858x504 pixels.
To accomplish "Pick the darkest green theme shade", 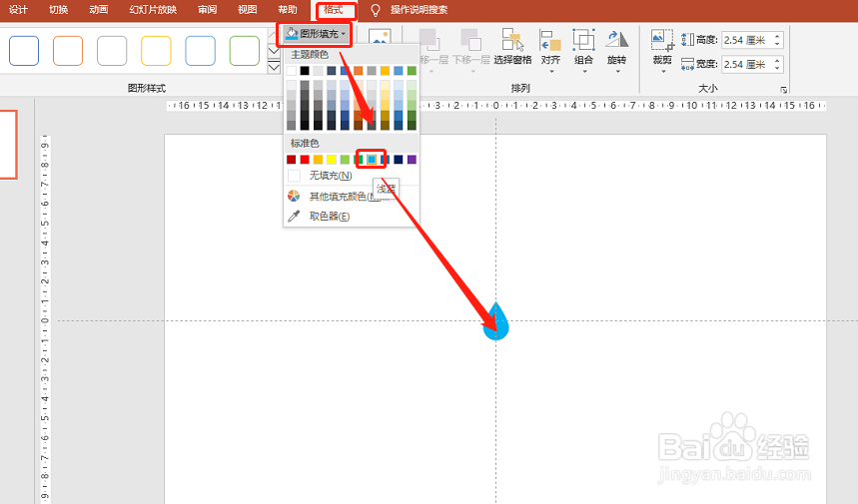I will (412, 125).
